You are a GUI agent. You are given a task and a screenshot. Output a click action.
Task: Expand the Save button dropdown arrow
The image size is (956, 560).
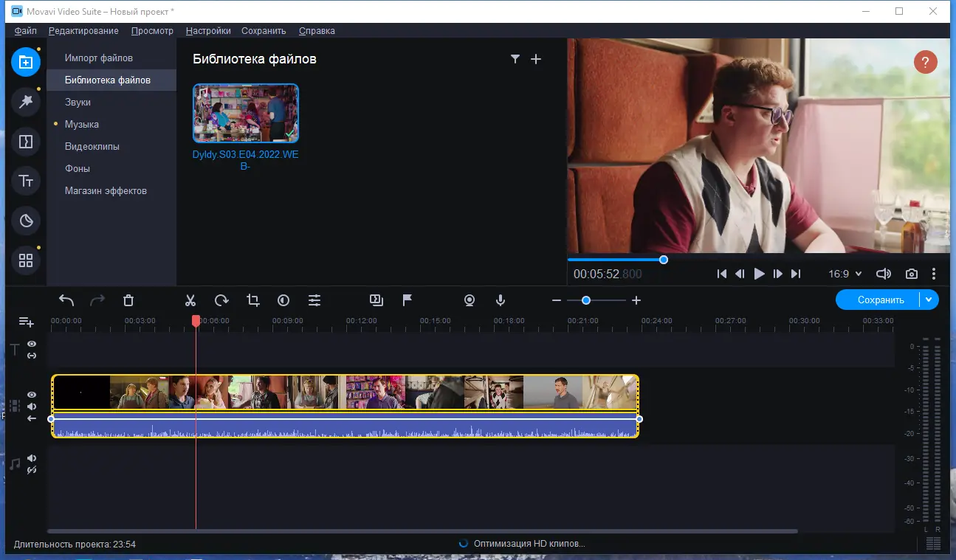click(x=929, y=300)
